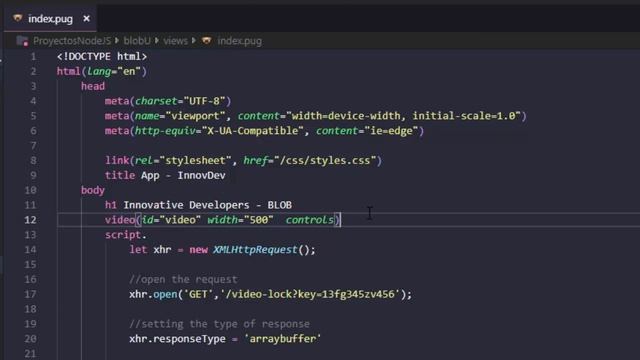Expand the arrow after ProyectosNodeJS
The height and width of the screenshot is (360, 640).
coord(117,40)
